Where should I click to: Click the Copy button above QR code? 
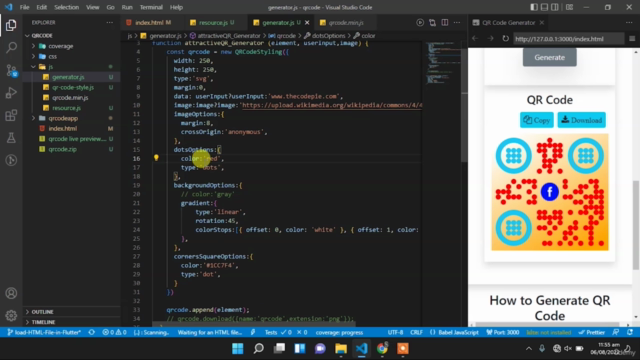[536, 120]
